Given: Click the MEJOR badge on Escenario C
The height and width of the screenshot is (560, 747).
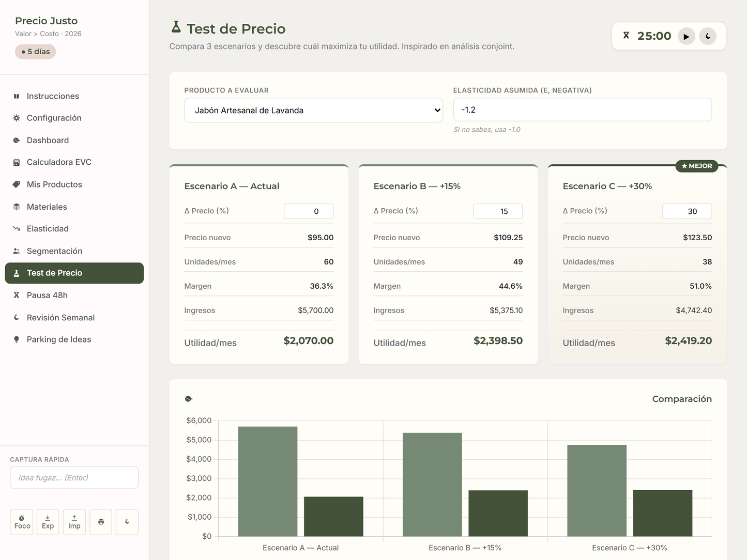Looking at the screenshot, I should tap(697, 166).
